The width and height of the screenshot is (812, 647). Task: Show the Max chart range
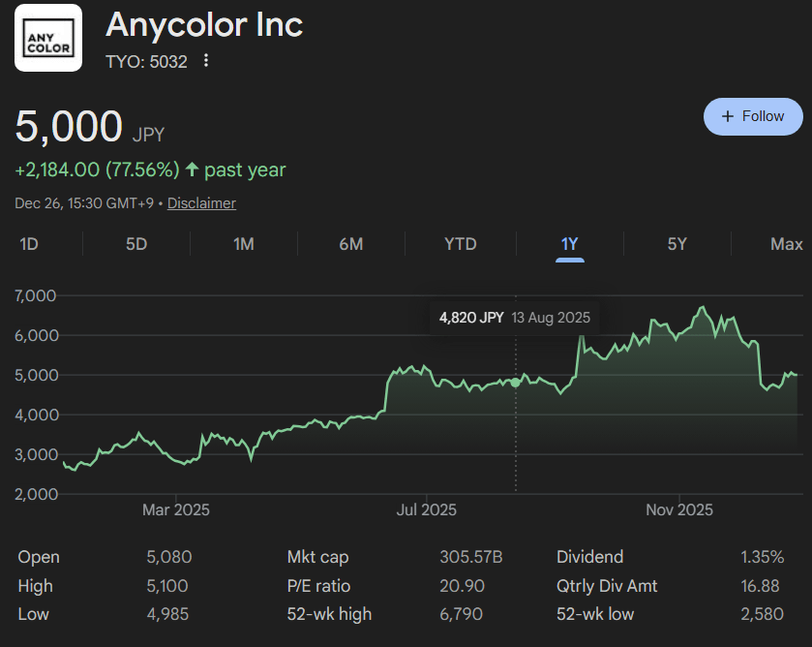coord(786,244)
